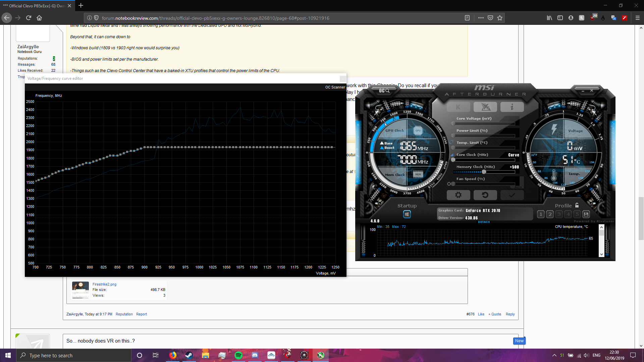This screenshot has height=362, width=644.
Task: Reload the forum page
Action: coord(29,18)
